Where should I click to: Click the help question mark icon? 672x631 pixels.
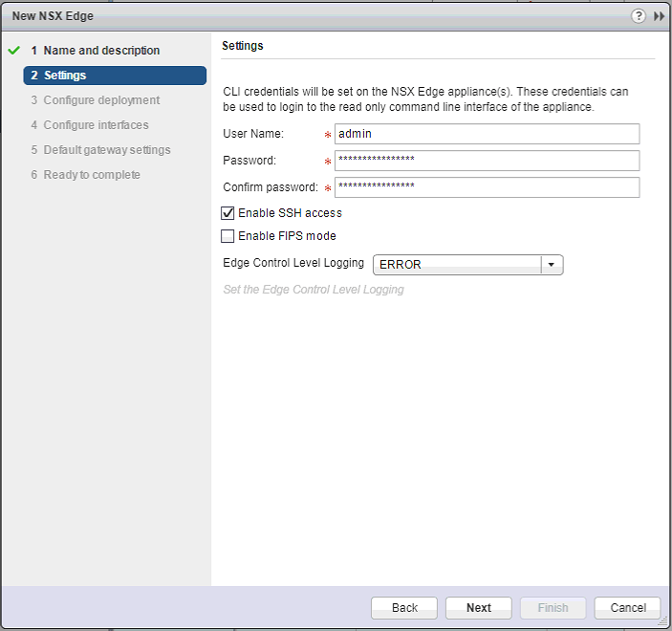pyautogui.click(x=639, y=17)
